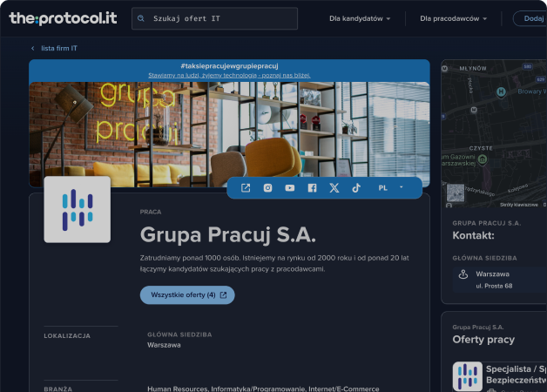Image resolution: width=547 pixels, height=392 pixels.
Task: Click the search magnifier icon
Action: [141, 18]
